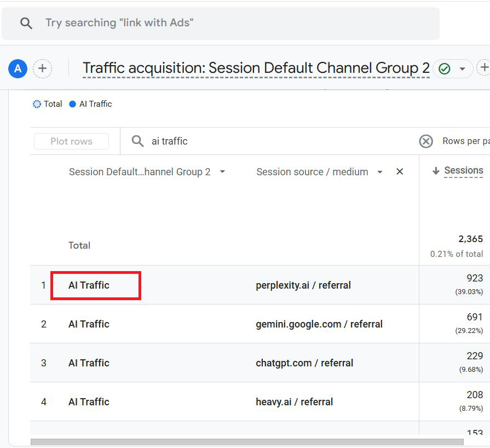The width and height of the screenshot is (490, 448).
Task: Click the Plot rows button
Action: (71, 141)
